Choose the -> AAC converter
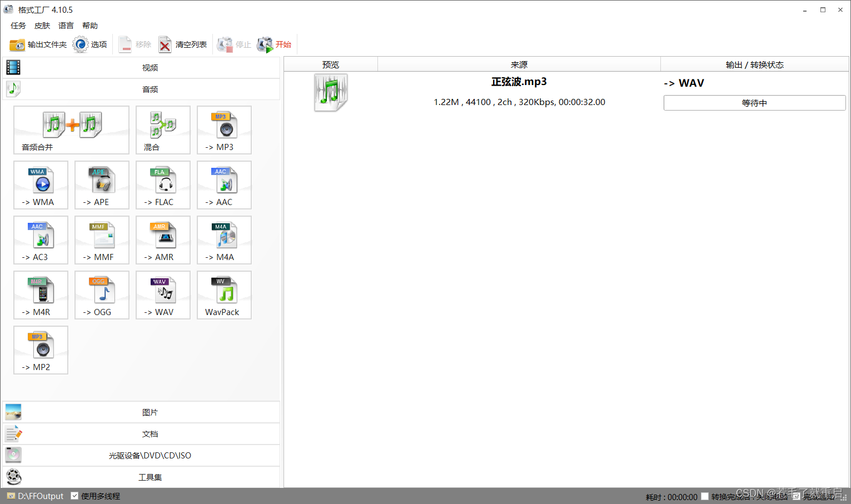Viewport: 851px width, 504px height. (224, 185)
